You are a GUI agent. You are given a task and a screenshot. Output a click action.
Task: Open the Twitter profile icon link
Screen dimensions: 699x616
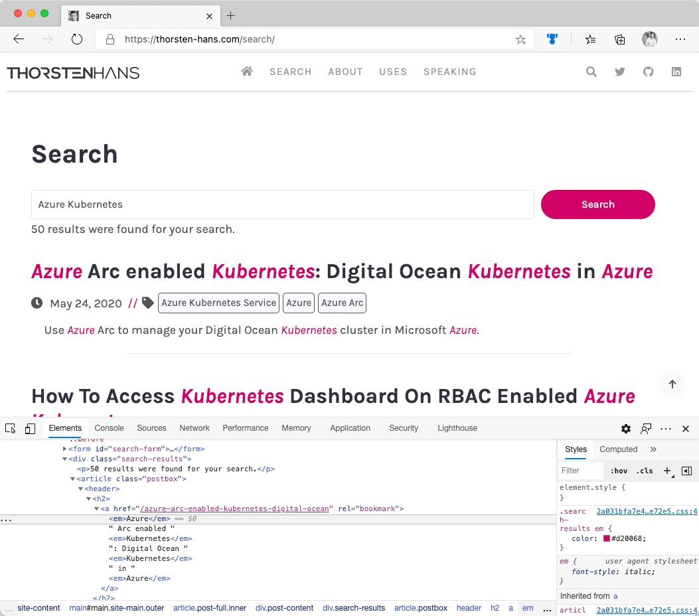pos(620,72)
